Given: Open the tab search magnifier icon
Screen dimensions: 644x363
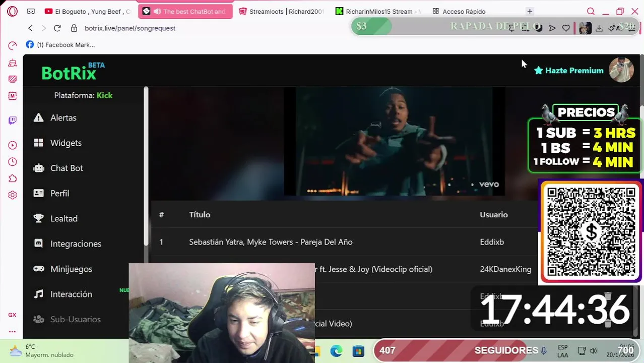Looking at the screenshot, I should pos(591,11).
